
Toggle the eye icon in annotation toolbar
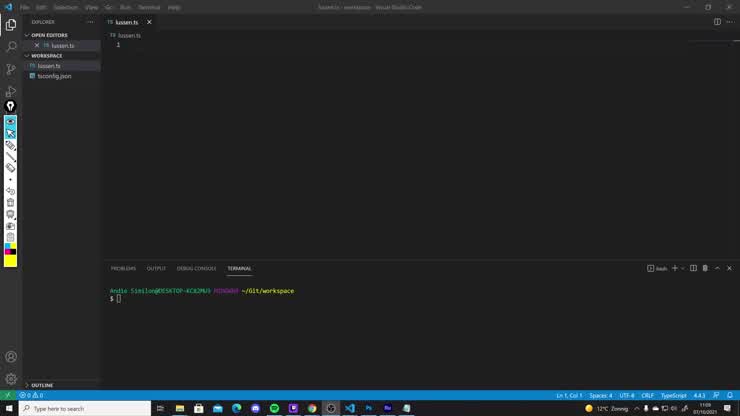tap(11, 122)
